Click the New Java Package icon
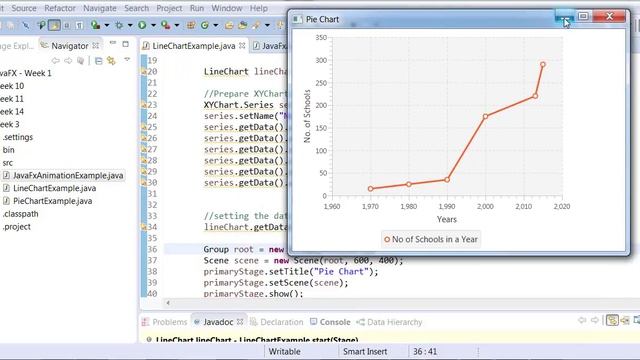 191,25
